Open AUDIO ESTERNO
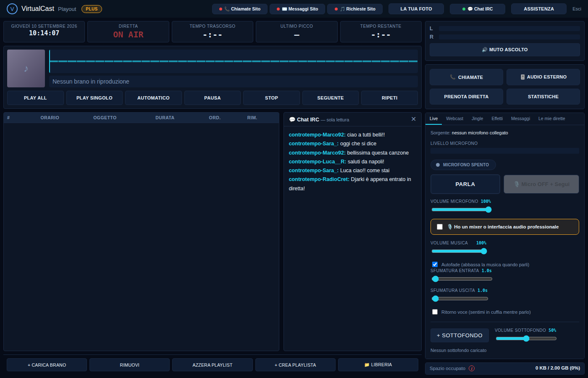588x378 pixels. (x=543, y=77)
